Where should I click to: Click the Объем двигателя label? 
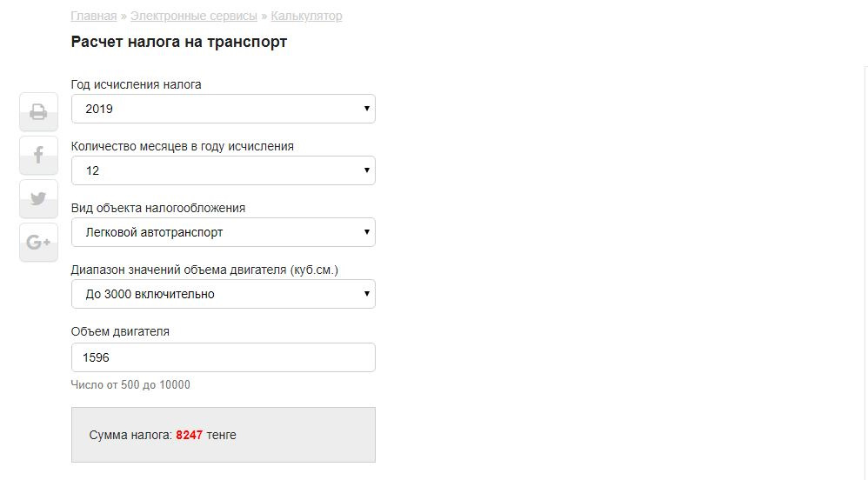[120, 332]
